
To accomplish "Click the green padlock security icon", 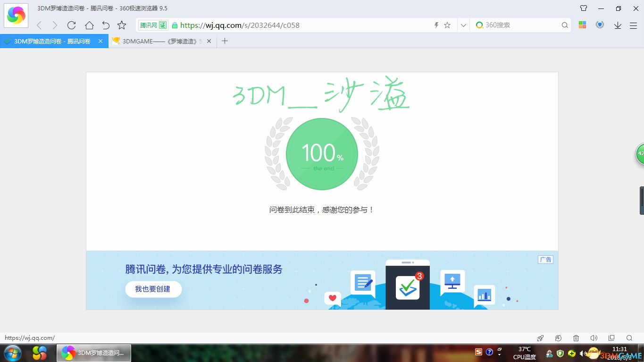I will tap(175, 25).
